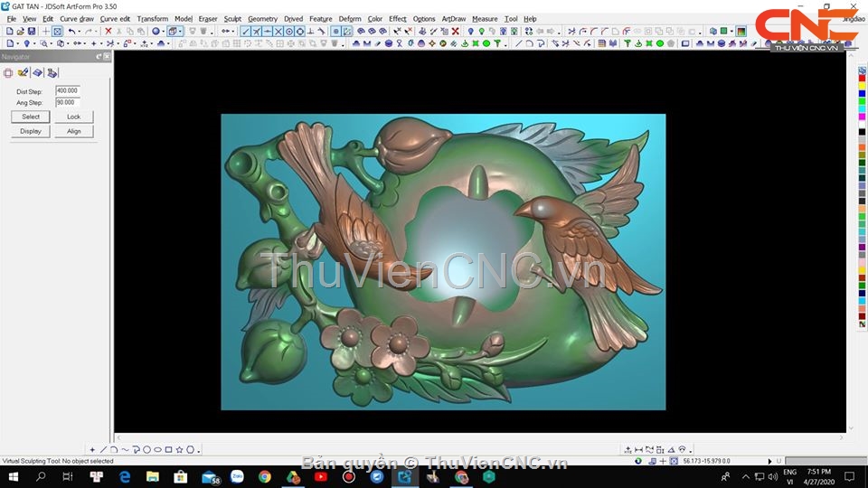Click the Align button in Navigator
This screenshot has width=868, height=488.
73,131
